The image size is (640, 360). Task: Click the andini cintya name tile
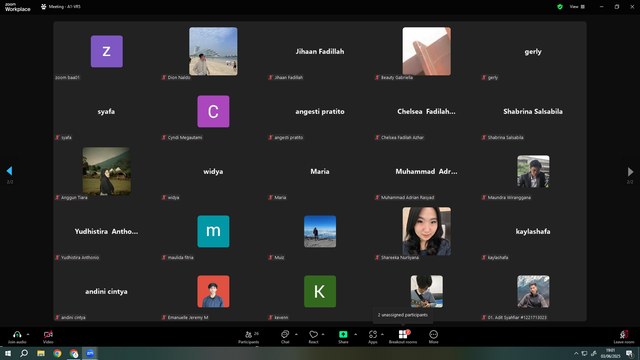(x=106, y=291)
